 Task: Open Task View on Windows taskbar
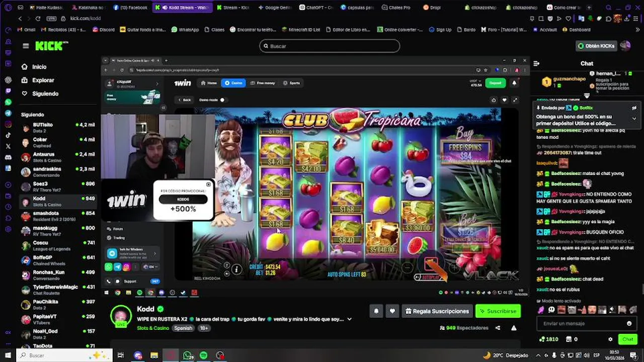point(121,355)
